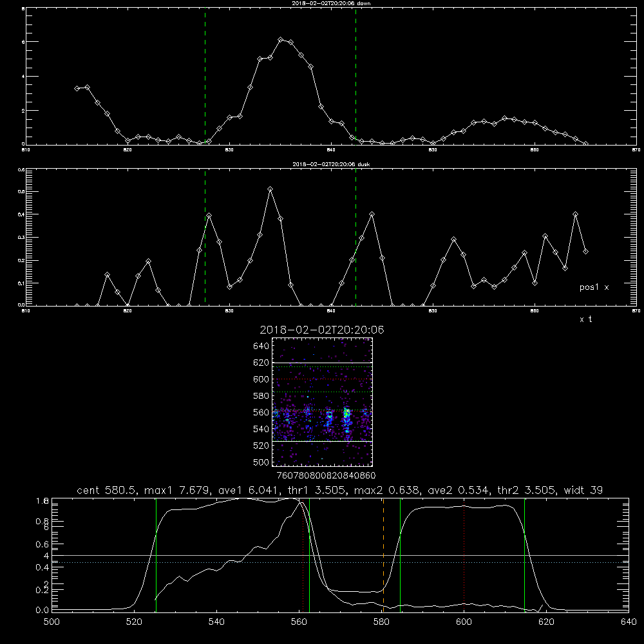Click the highest diamond marker in the dawn plot
644x644 pixels.
click(281, 40)
